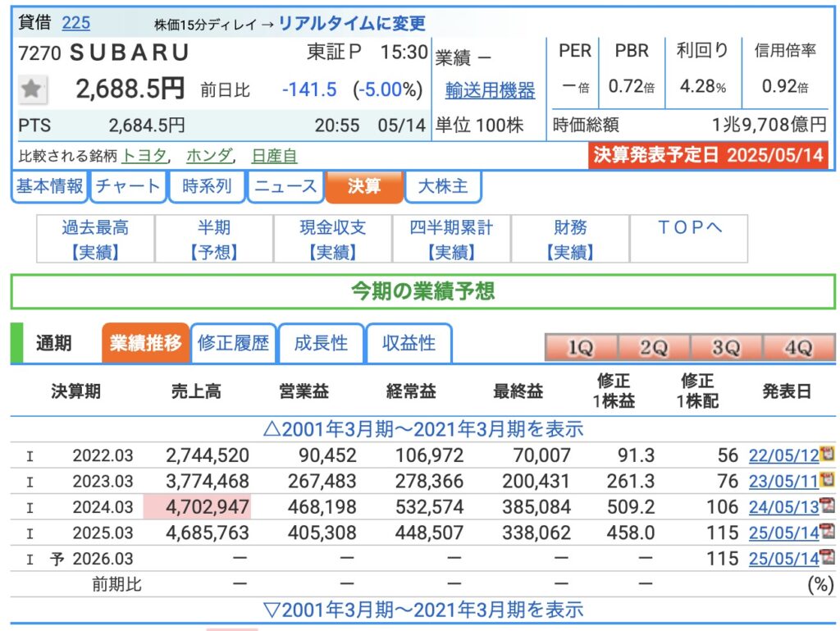Open 25/05/14 link in 2025.03 row
Image resolution: width=840 pixels, height=631 pixels.
tap(783, 533)
